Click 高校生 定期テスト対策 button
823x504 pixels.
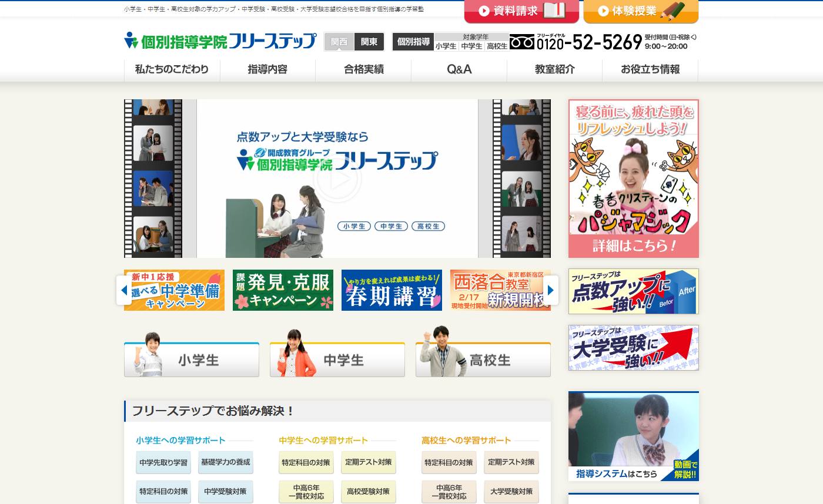tap(511, 462)
